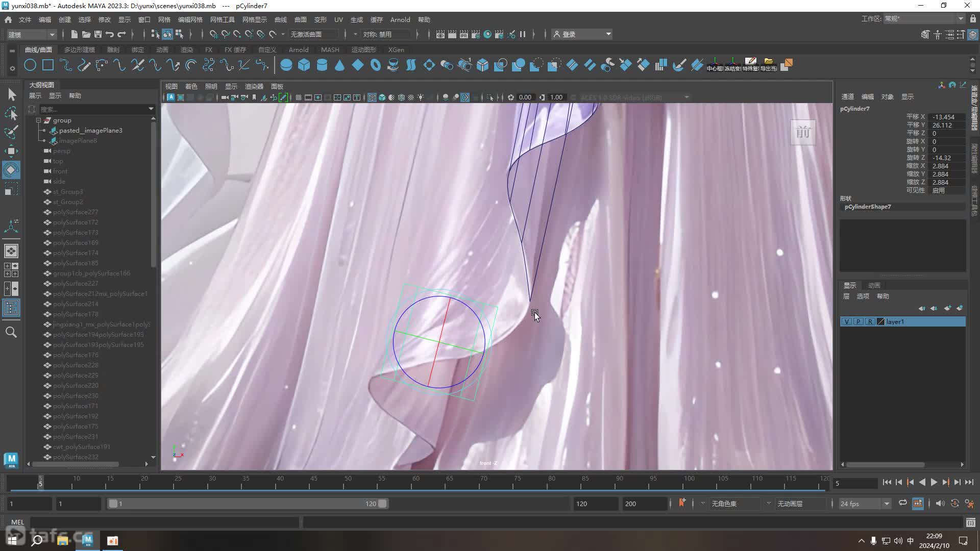Toggle viewport use all lights icon
This screenshot has height=551, width=980.
[421, 97]
